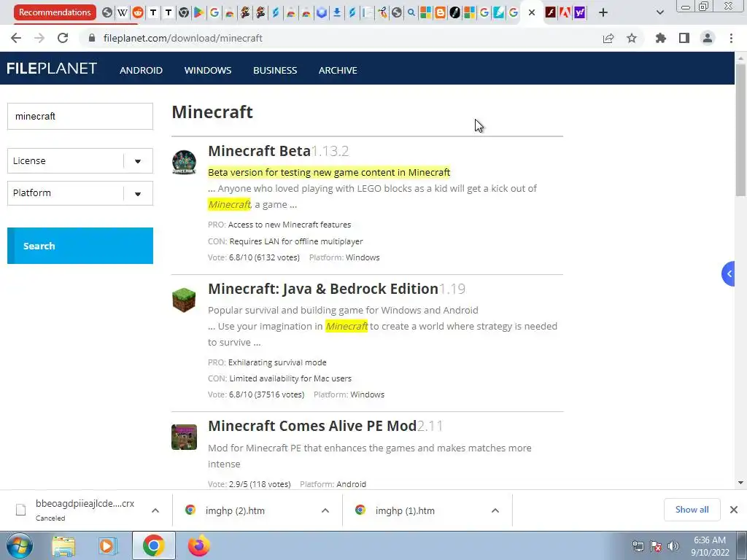
Task: Open the ANDROID menu
Action: [141, 71]
